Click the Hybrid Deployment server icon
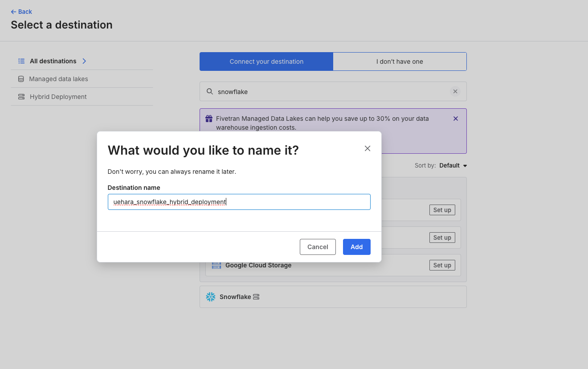 pyautogui.click(x=21, y=97)
